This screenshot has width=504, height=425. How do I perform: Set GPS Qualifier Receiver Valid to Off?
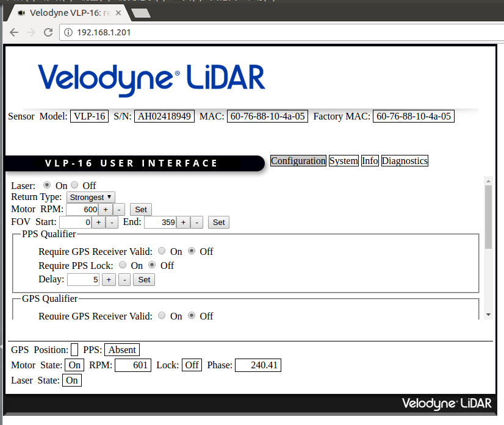(192, 315)
